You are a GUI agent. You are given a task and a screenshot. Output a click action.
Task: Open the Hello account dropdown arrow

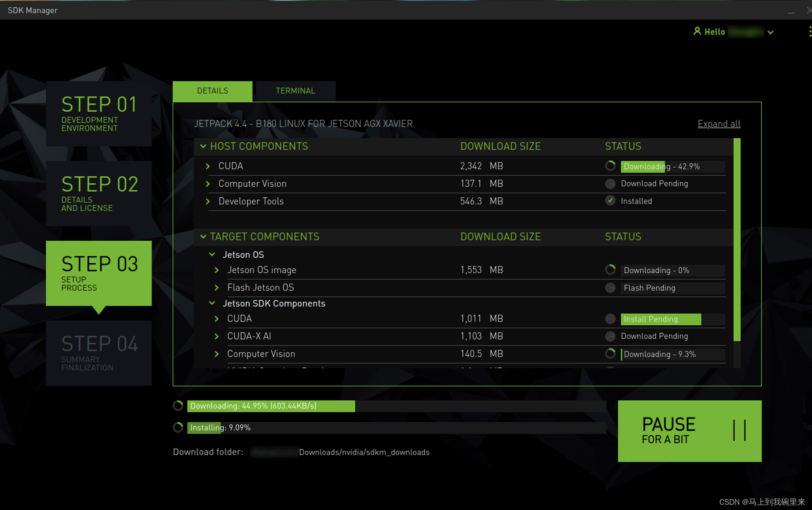[770, 32]
